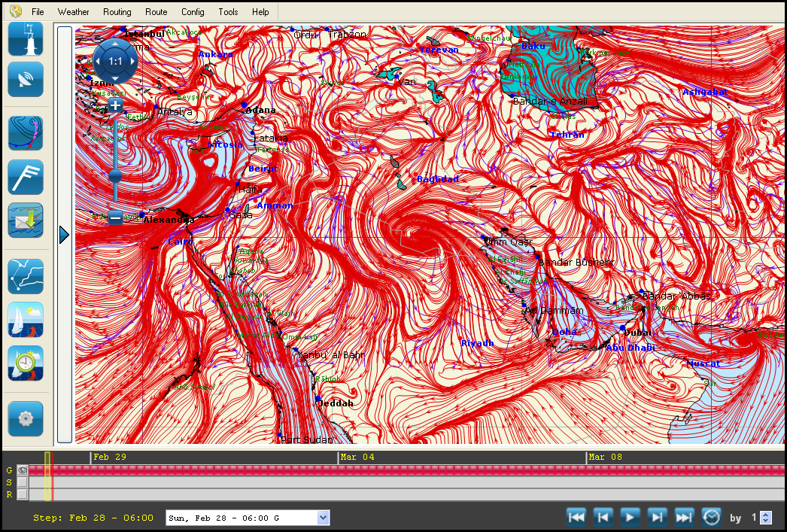787x532 pixels.
Task: Reset map zoom with the 1:1 button
Action: tap(115, 61)
